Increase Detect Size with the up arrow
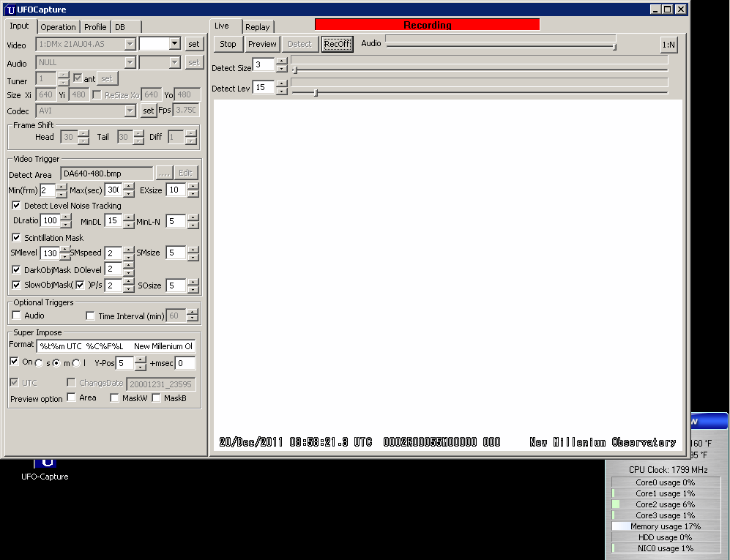This screenshot has width=730, height=560. [x=282, y=61]
